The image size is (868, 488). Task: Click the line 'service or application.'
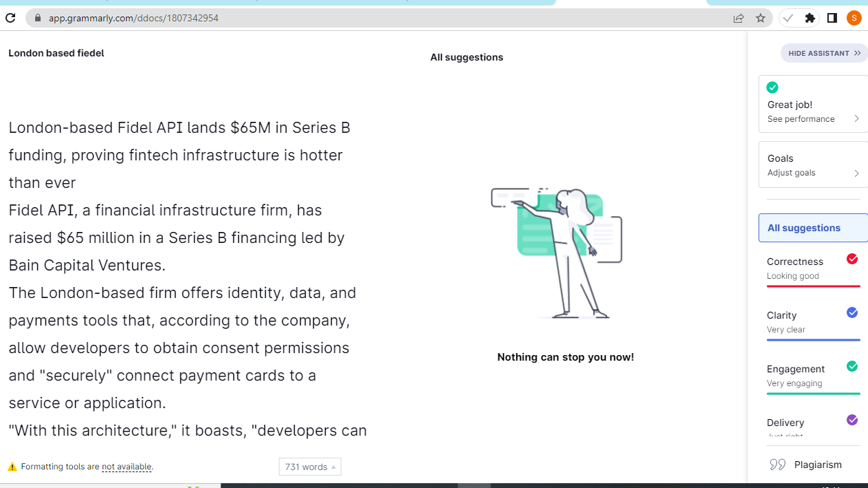(87, 403)
